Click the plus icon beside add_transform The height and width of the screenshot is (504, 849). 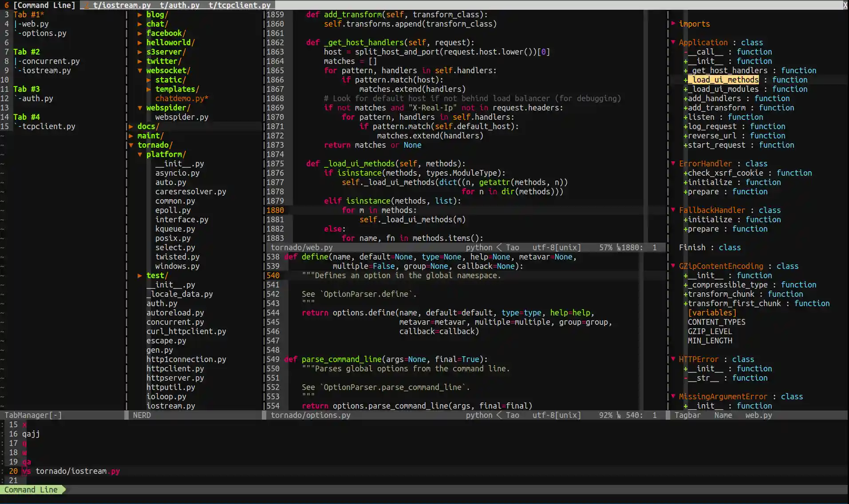[x=685, y=107]
